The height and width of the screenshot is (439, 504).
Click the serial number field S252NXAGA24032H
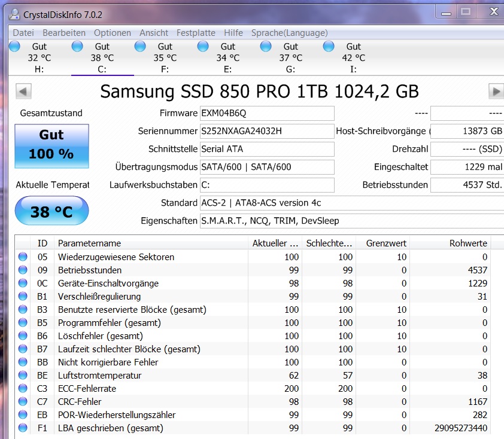coord(267,132)
